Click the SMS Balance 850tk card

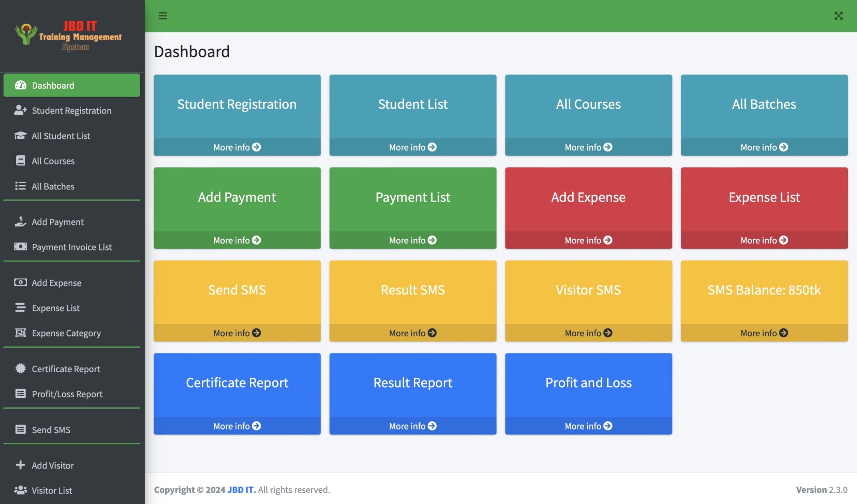[x=764, y=290]
